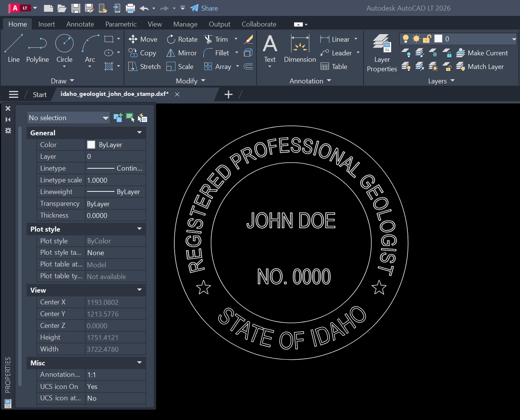
Task: Click the Rectangle tool icon
Action: 109,39
